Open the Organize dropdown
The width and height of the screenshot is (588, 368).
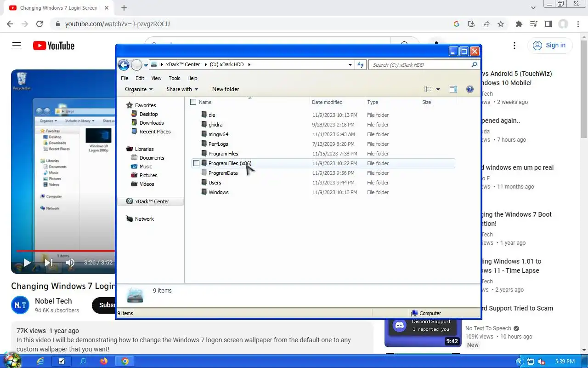pos(139,89)
